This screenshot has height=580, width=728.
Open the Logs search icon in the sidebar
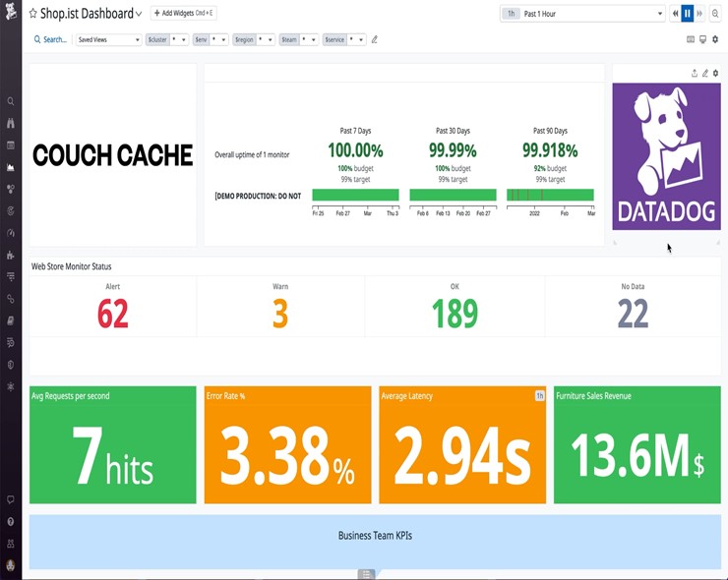[x=11, y=342]
